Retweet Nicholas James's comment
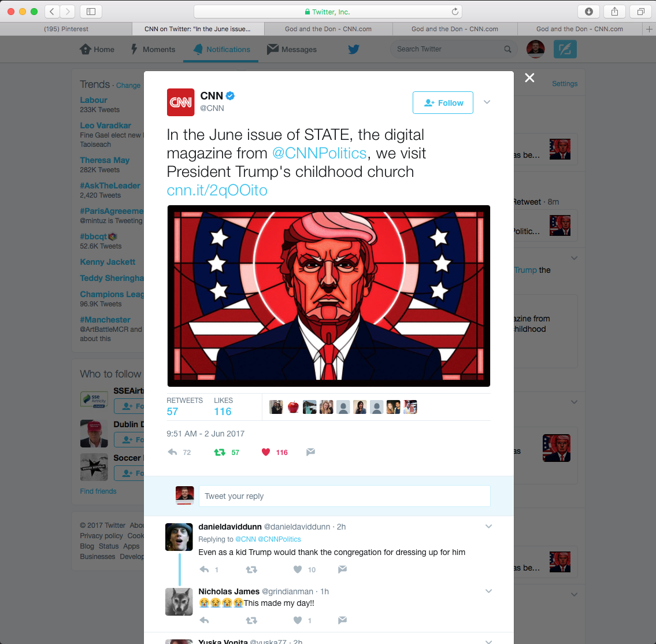This screenshot has width=656, height=644. coord(251,620)
